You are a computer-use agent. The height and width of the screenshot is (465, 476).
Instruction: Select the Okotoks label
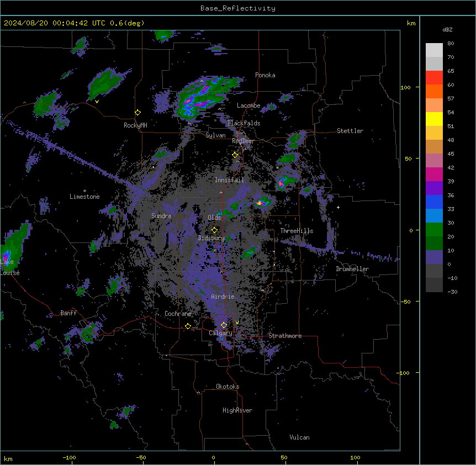[x=228, y=387]
